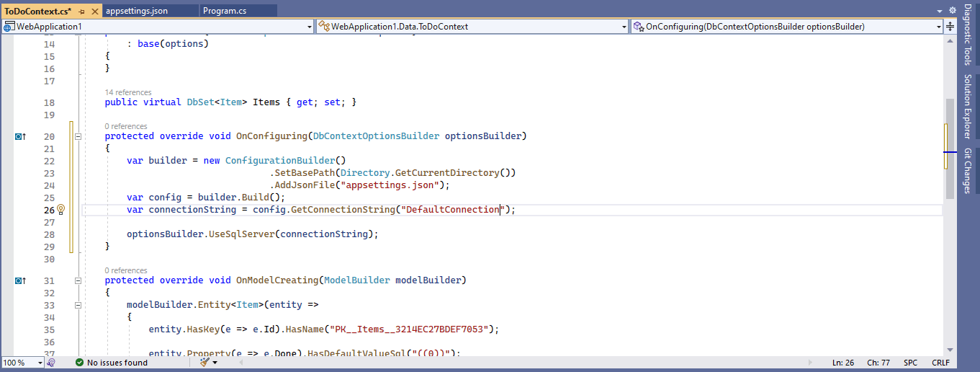Click DbContextOptionsBuilder on line 20

[x=376, y=136]
